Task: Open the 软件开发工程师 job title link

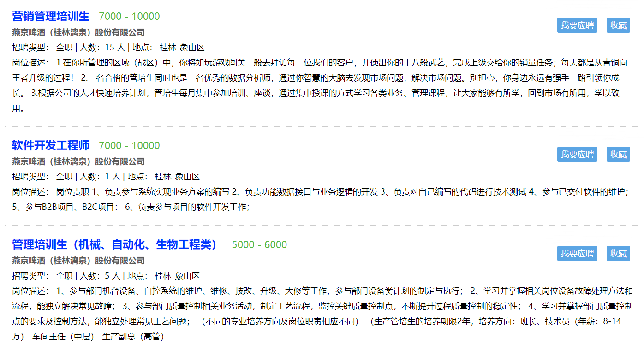Action: [x=50, y=146]
